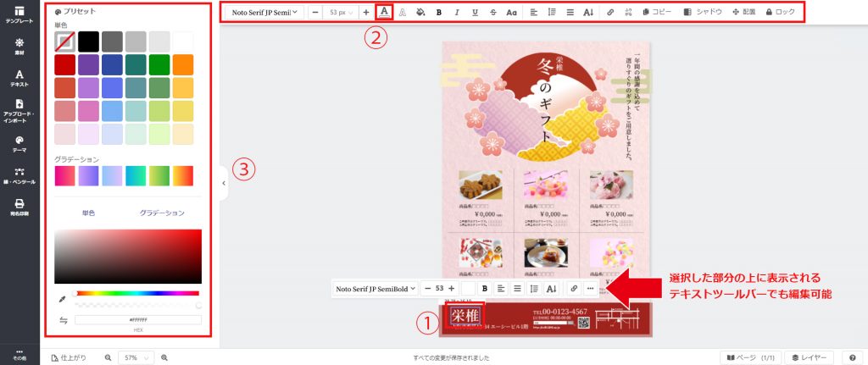This screenshot has width=868, height=365.
Task: Click the HEX color value field
Action: tap(137, 319)
